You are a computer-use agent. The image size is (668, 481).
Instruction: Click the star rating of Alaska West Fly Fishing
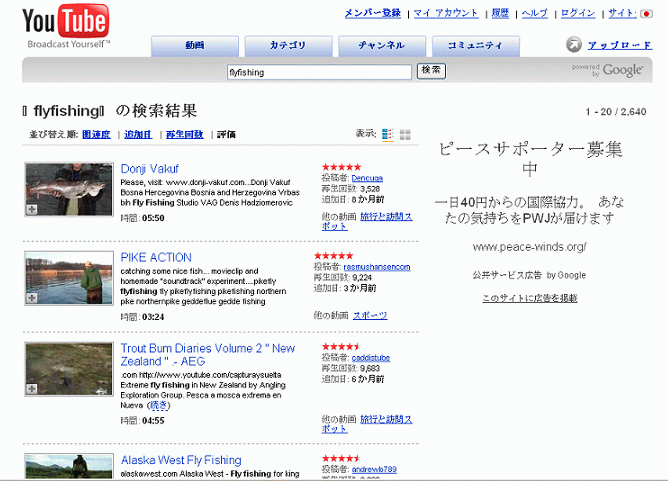pos(342,458)
